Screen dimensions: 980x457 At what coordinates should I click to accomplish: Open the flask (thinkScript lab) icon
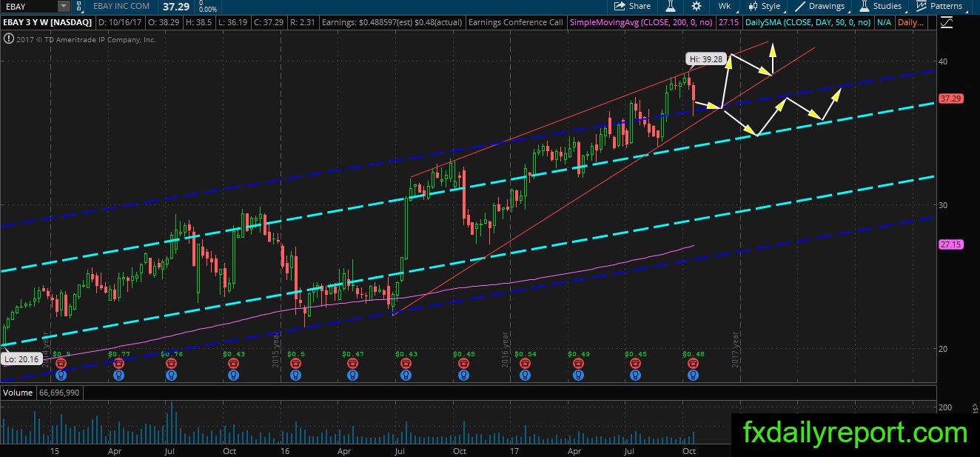click(x=671, y=6)
